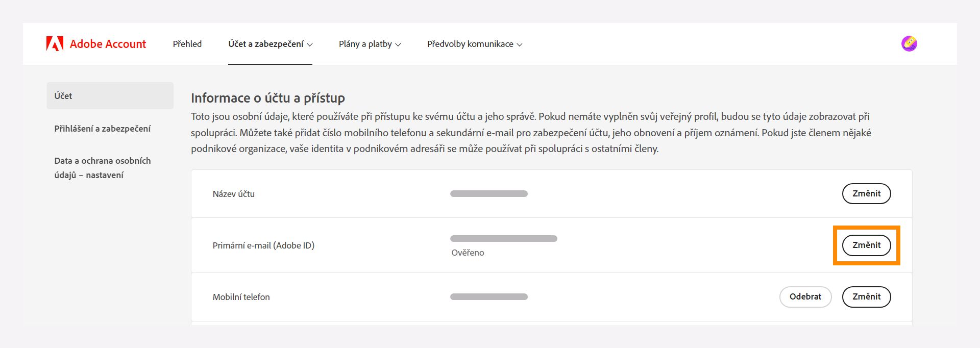980x348 pixels.
Task: Change the Název účtu value
Action: (x=866, y=194)
